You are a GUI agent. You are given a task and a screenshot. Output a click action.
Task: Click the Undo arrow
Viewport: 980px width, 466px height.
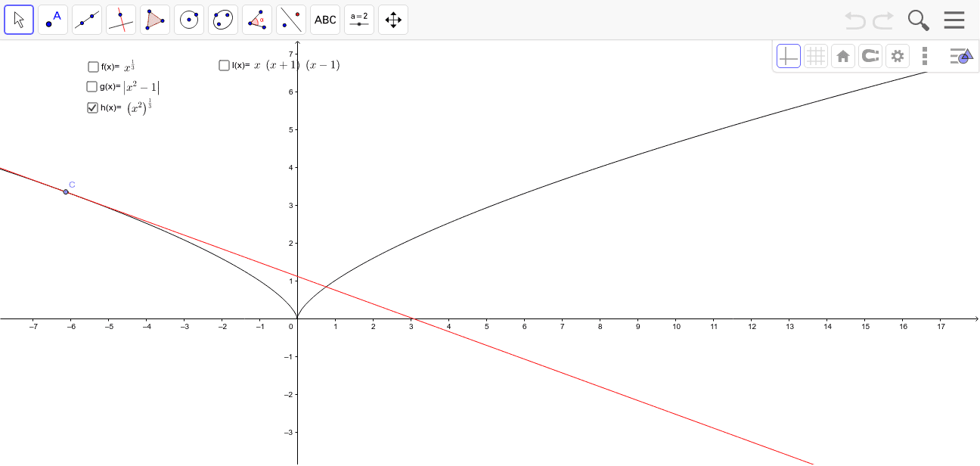pyautogui.click(x=855, y=20)
